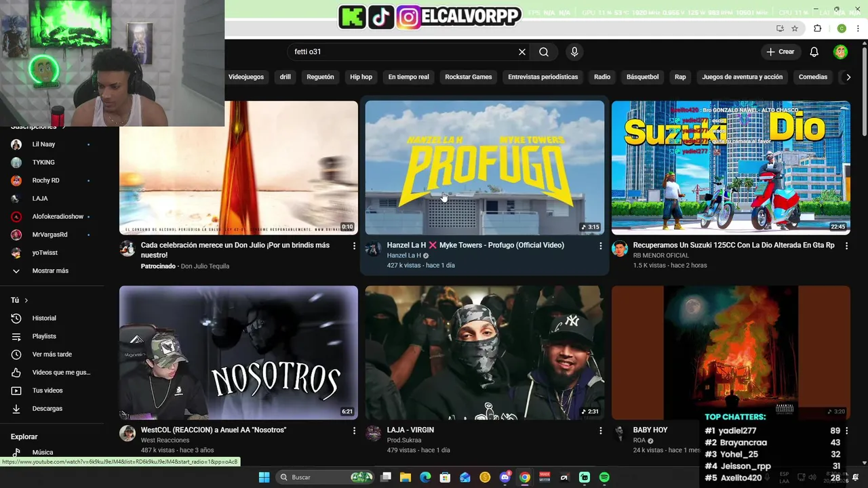Click the taskbar Buscar search box
Viewport: 868px width, 488px height.
click(x=325, y=477)
